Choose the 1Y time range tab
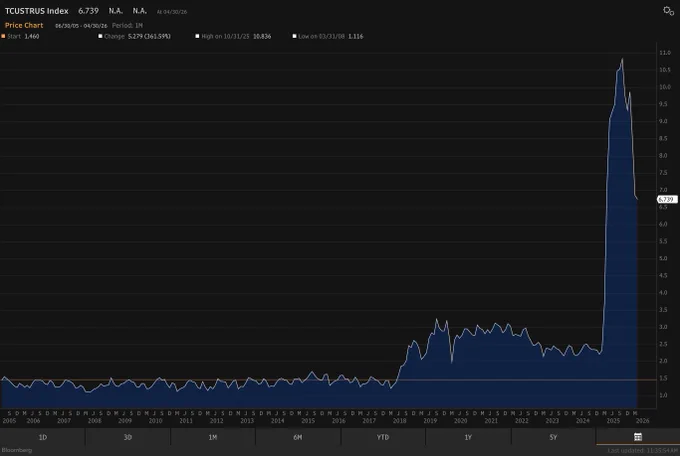 click(x=468, y=437)
